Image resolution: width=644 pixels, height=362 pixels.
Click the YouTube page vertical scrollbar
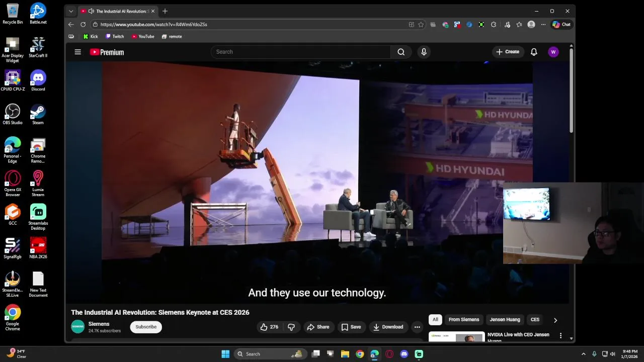tap(571, 90)
